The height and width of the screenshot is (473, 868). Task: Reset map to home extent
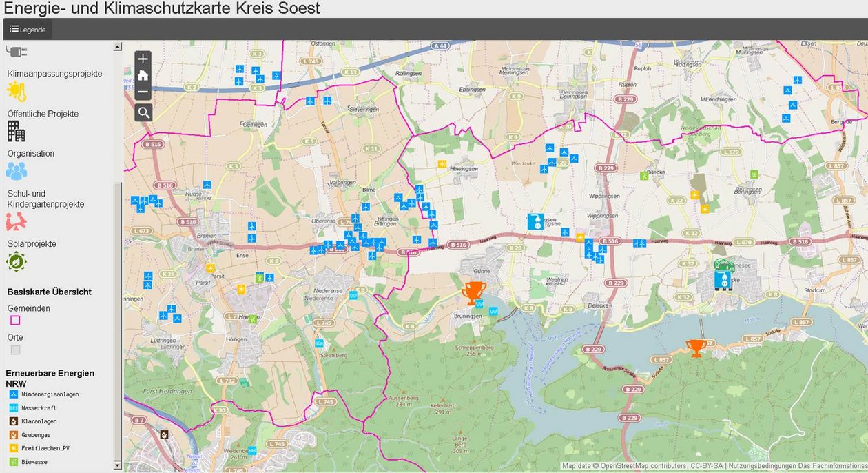tap(143, 75)
